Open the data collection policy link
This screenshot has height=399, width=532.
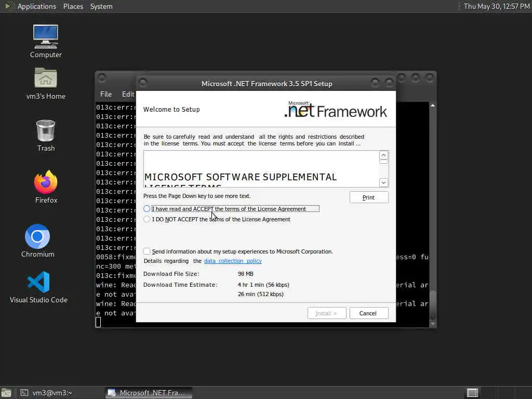[x=233, y=261]
